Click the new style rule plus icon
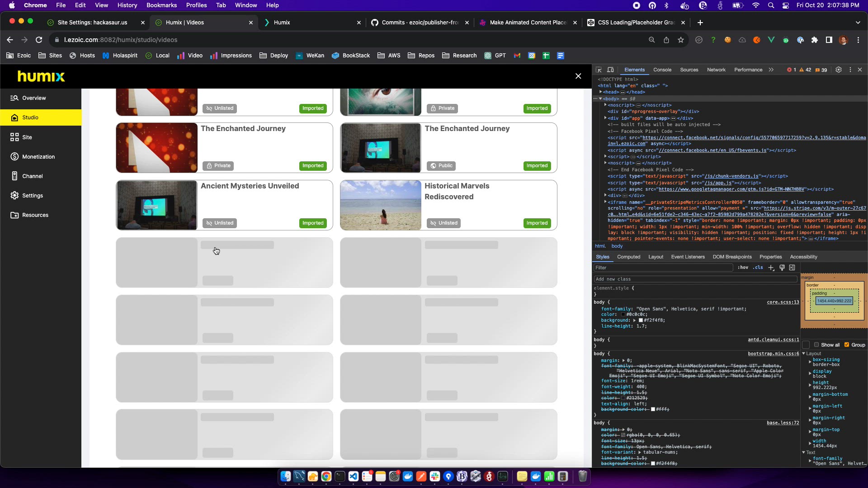This screenshot has height=488, width=868. click(771, 267)
